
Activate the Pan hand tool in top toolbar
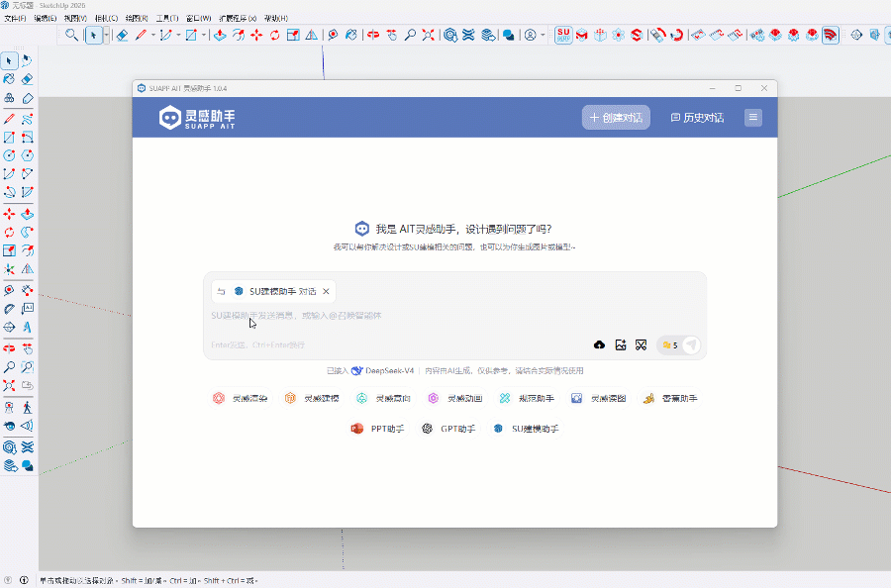[x=391, y=36]
